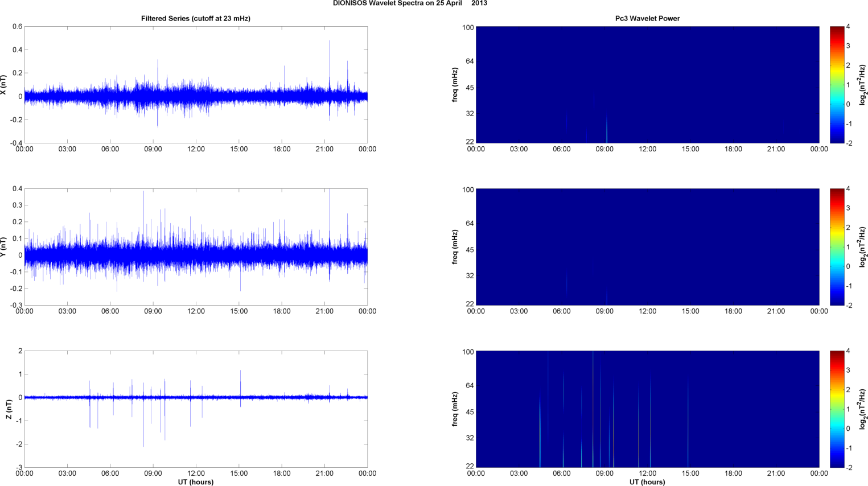868x486 pixels.
Task: Click the 'freq (mHz)' label of top wavelet plot
Action: (455, 85)
